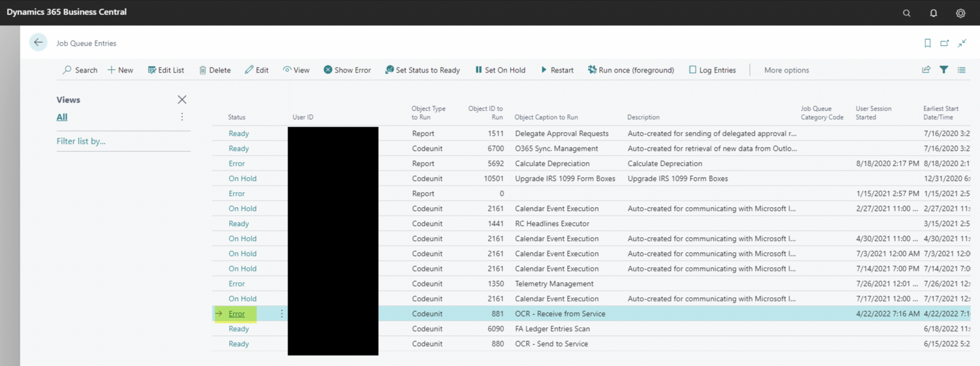Open page in new window icon
Screen dimensions: 980x366
point(944,43)
